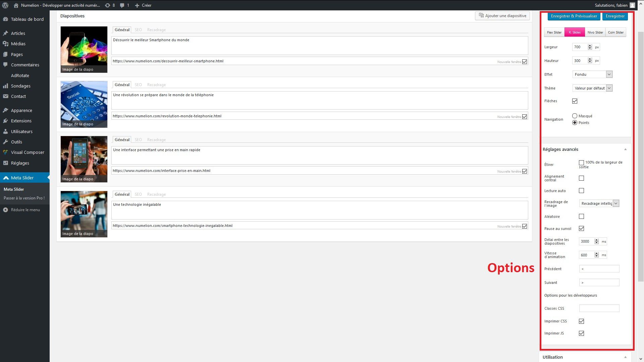
Task: Click the Extensions plug icon
Action: point(5,121)
